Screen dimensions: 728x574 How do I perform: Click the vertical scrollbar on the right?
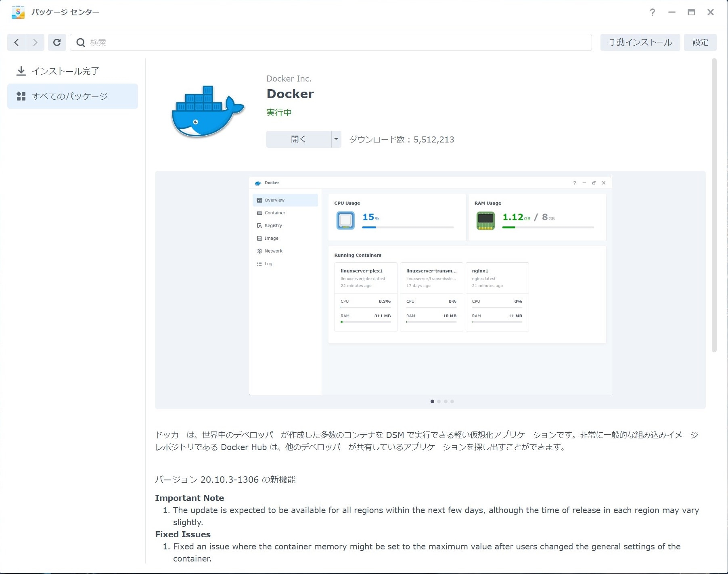coord(714,206)
